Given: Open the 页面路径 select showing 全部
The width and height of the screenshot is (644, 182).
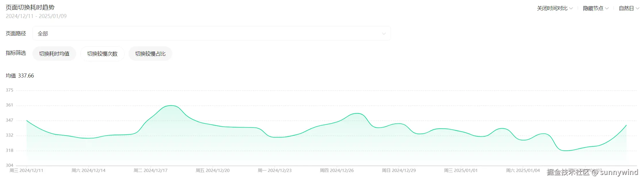Looking at the screenshot, I should (211, 33).
